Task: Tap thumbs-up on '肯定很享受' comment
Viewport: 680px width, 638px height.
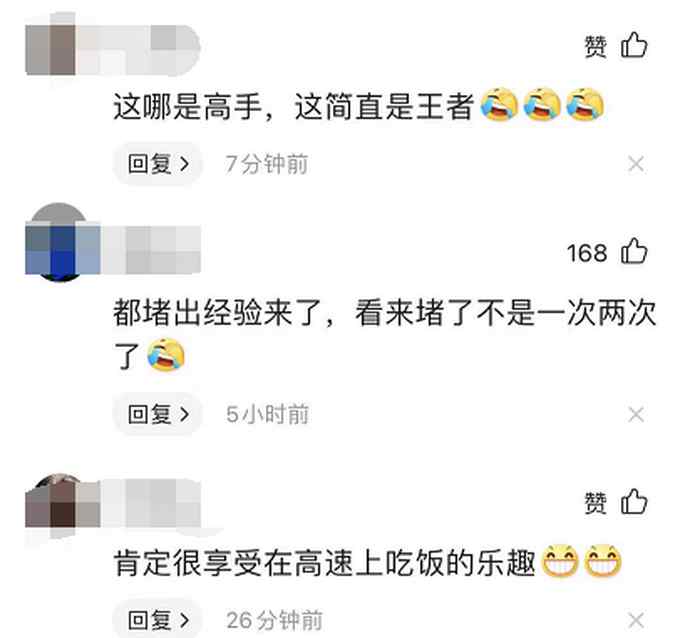Action: [x=634, y=502]
